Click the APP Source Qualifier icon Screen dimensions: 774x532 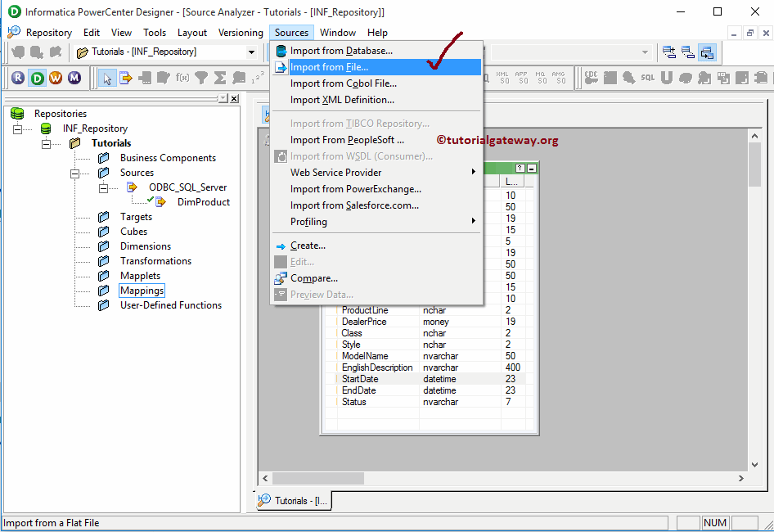(x=522, y=78)
